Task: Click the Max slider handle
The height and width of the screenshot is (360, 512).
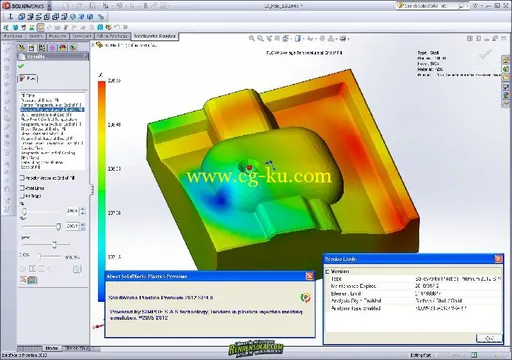Action: pos(58,227)
